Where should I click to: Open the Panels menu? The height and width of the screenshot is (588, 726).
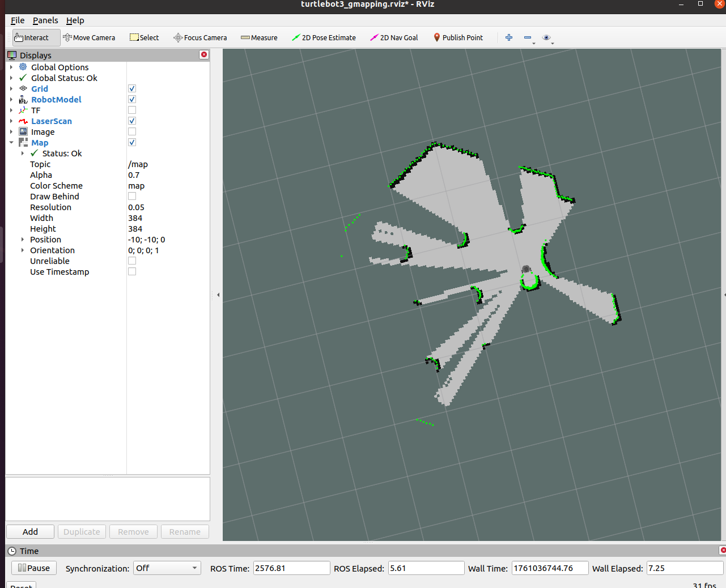coord(45,20)
